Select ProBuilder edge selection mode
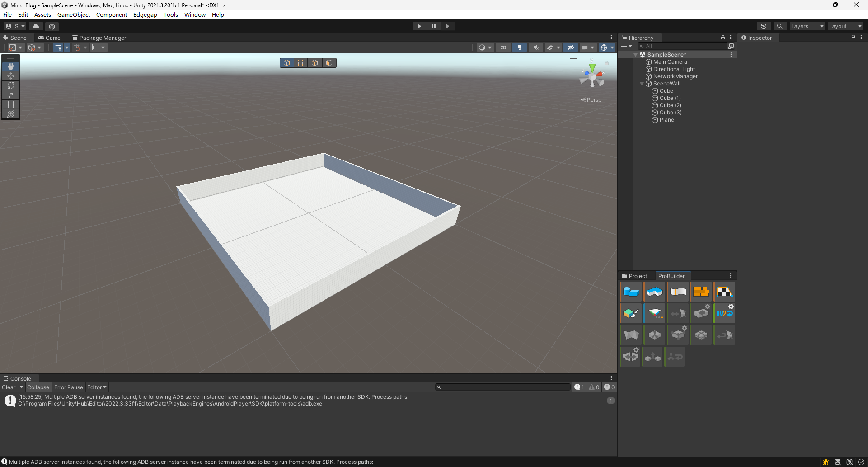The width and height of the screenshot is (868, 467). 315,63
